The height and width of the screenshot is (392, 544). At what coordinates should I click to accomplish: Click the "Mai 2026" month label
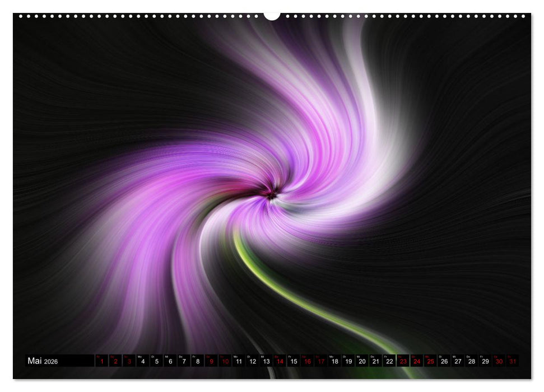[43, 361]
